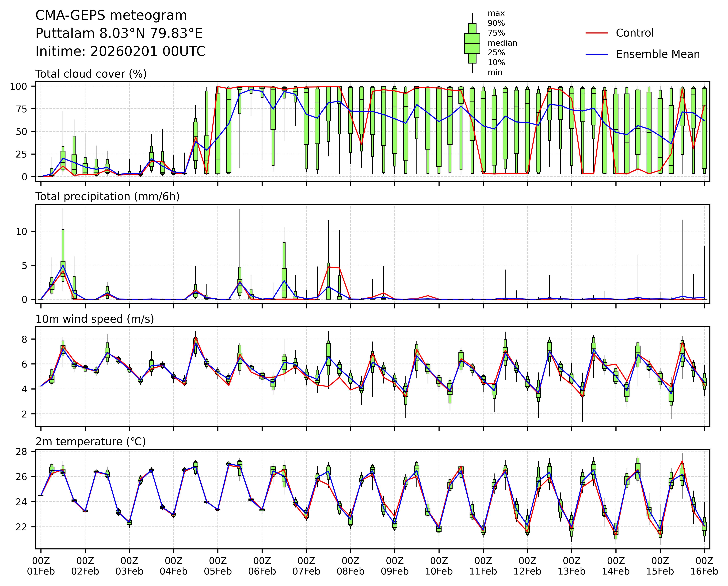Click the '00Z 08Feb' axis tick label

click(x=350, y=566)
